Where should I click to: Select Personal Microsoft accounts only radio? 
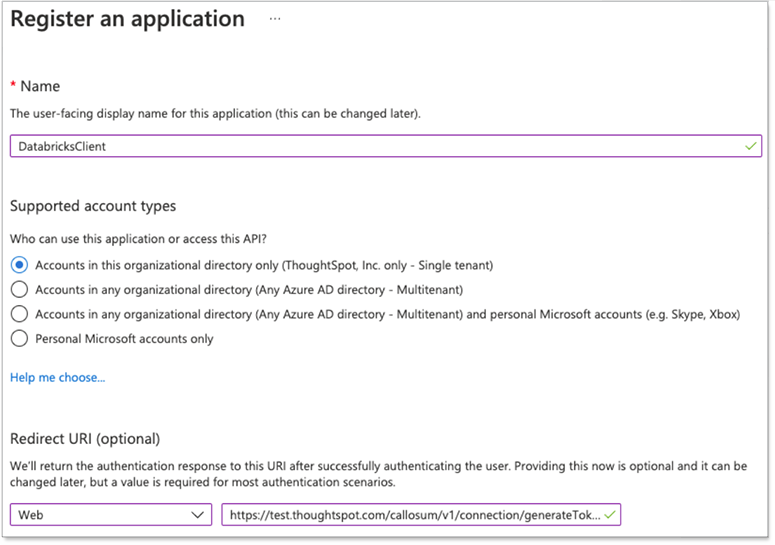coord(18,338)
